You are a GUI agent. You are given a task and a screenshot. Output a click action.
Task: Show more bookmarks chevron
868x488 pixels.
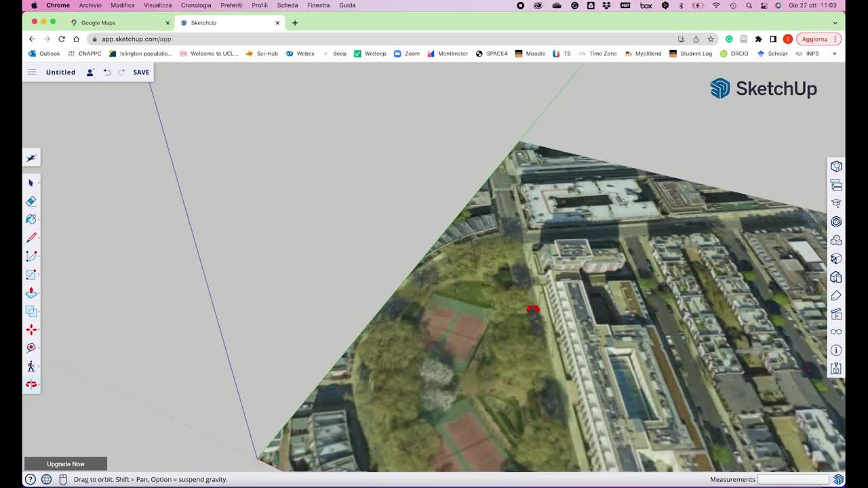pyautogui.click(x=835, y=54)
